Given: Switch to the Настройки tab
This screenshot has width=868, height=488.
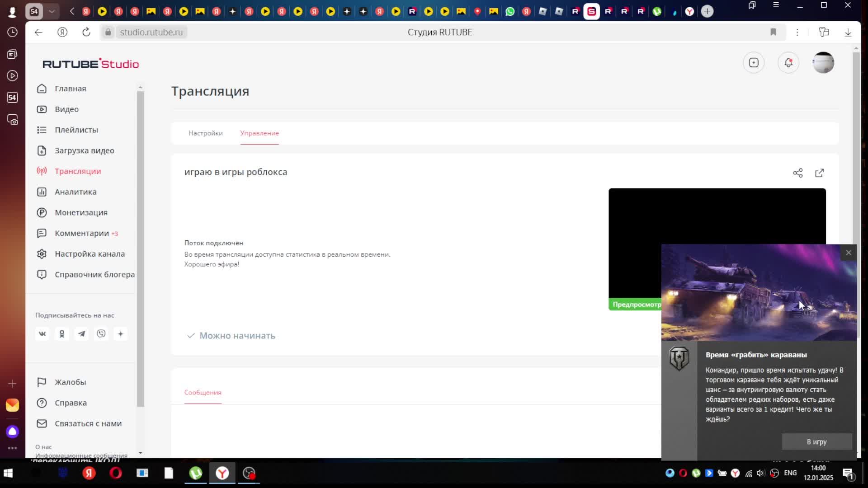Looking at the screenshot, I should [205, 133].
